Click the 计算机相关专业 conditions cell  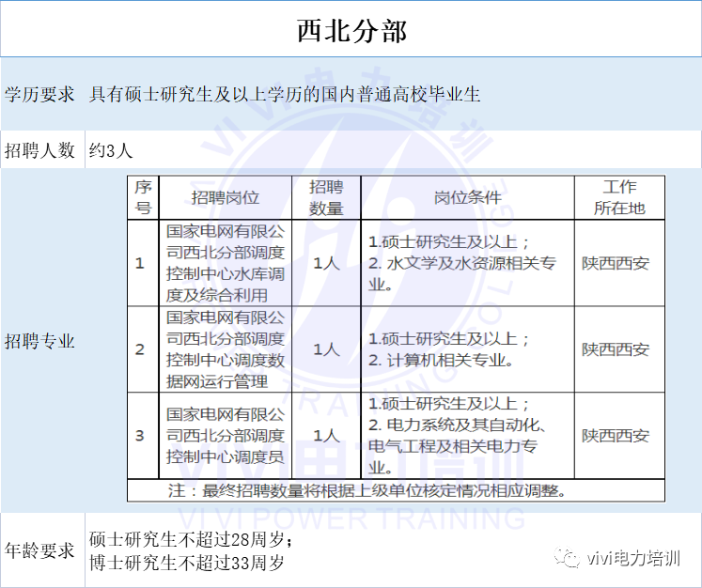(x=468, y=349)
